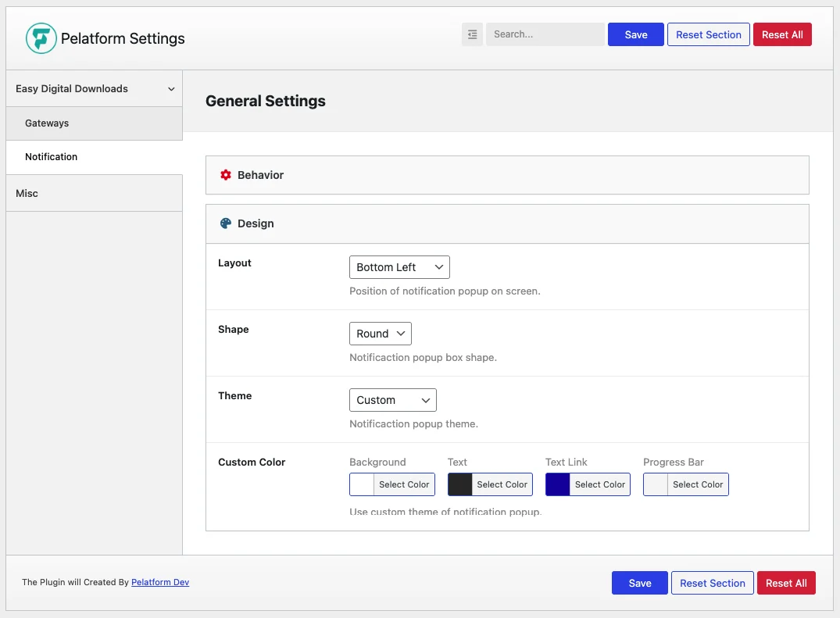Viewport: 840px width, 618px height.
Task: Click the dark Text color swatch
Action: coord(459,484)
